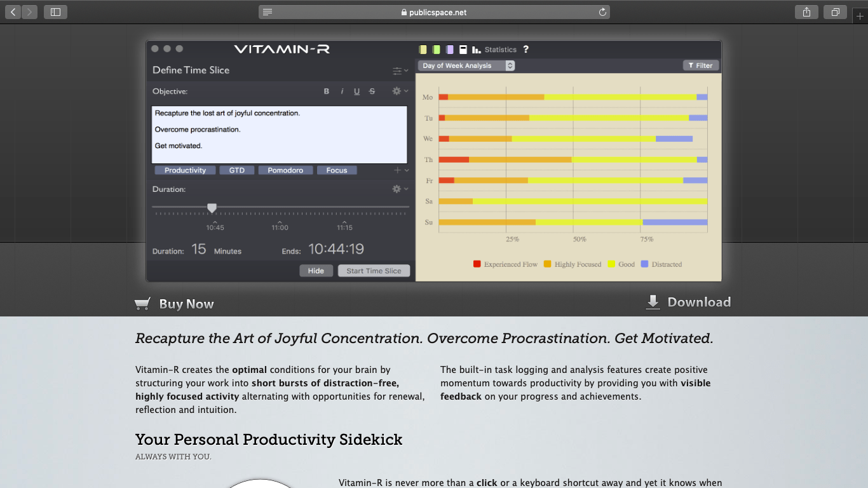The width and height of the screenshot is (868, 488).
Task: Open Vitamin-R help question mark
Action: coord(526,50)
